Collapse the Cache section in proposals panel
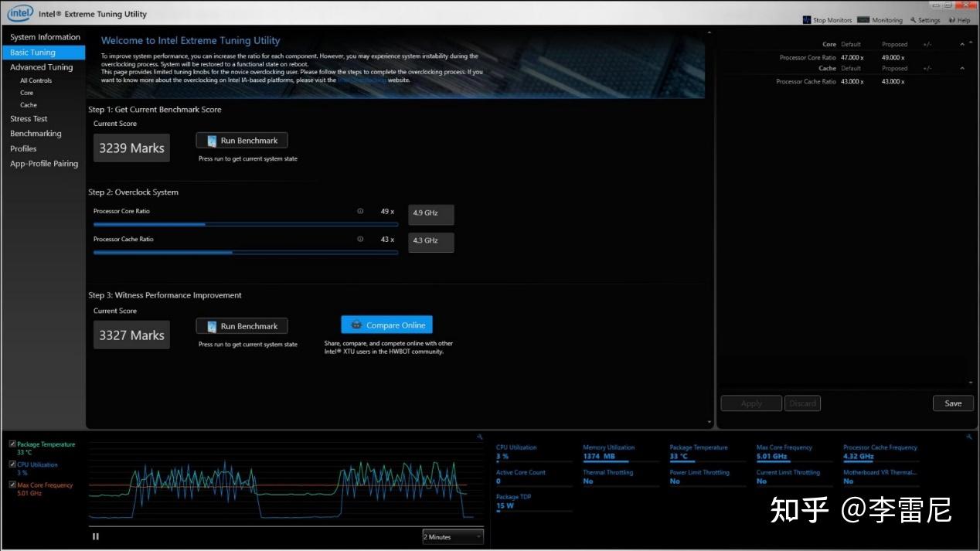 pos(962,68)
